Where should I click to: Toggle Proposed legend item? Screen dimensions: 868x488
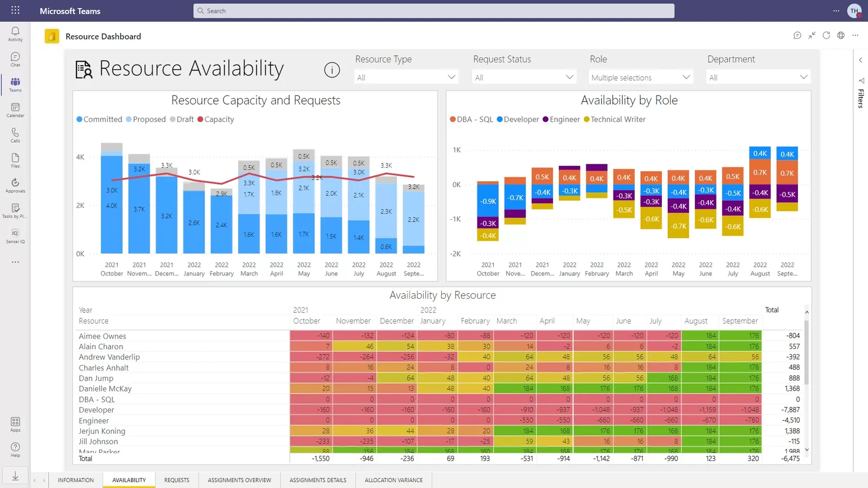[146, 119]
